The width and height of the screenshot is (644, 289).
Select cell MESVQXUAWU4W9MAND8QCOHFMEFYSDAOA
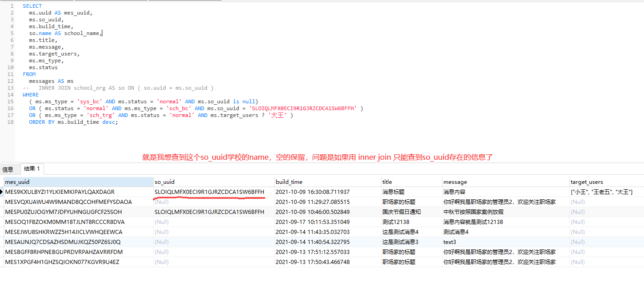point(78,202)
